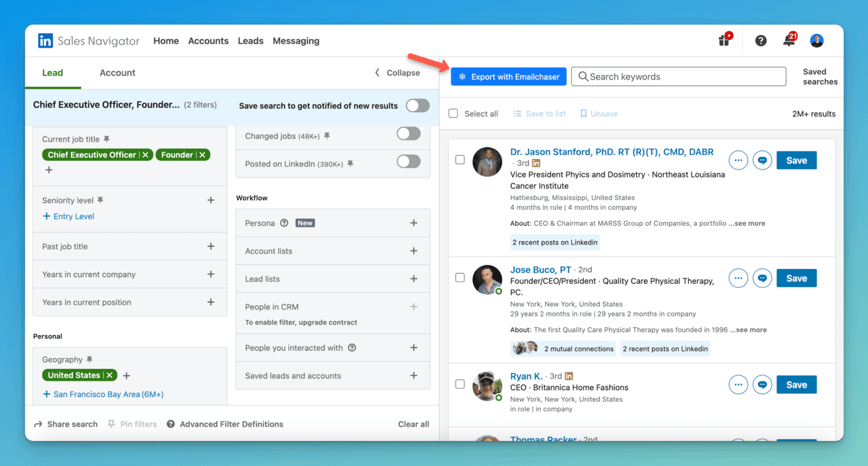Open the Leads menu item
The width and height of the screenshot is (868, 466).
[x=251, y=41]
